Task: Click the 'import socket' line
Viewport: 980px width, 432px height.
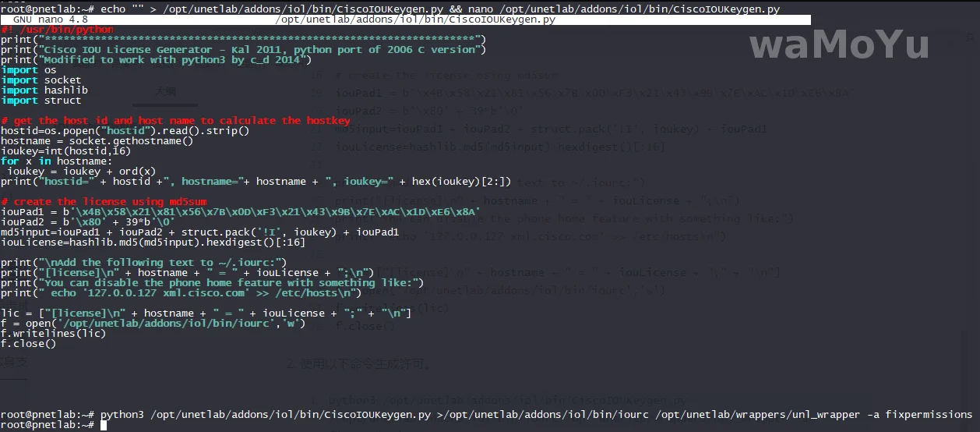Action: pyautogui.click(x=41, y=80)
